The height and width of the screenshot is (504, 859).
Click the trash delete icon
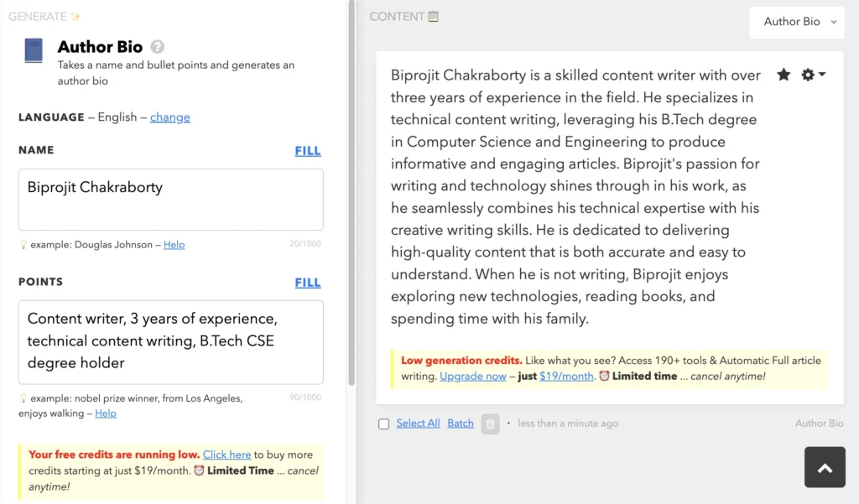point(490,423)
